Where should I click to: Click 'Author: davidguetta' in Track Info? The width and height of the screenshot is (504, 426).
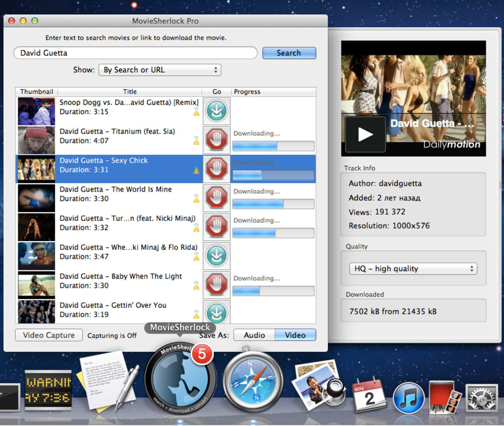[x=385, y=183]
